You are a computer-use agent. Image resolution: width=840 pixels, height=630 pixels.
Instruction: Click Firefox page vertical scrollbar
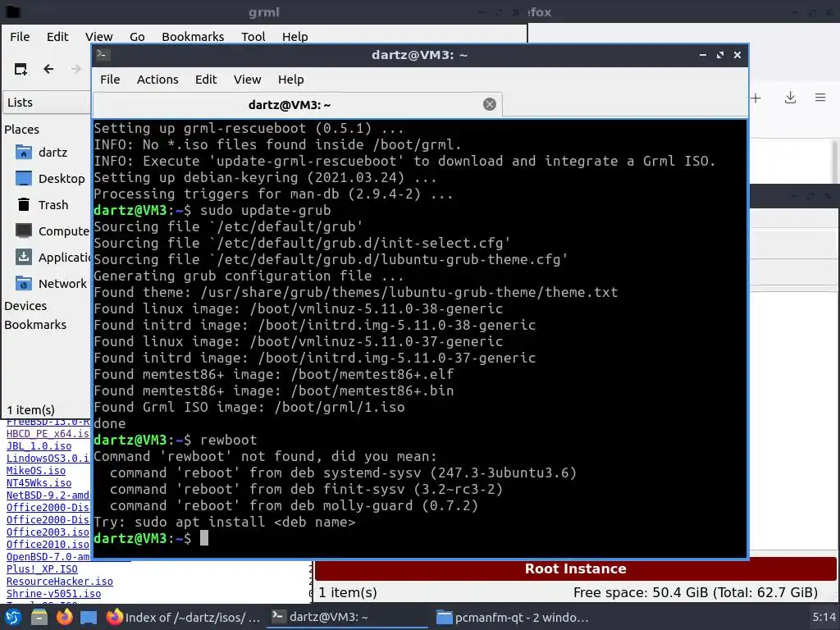pos(834,161)
